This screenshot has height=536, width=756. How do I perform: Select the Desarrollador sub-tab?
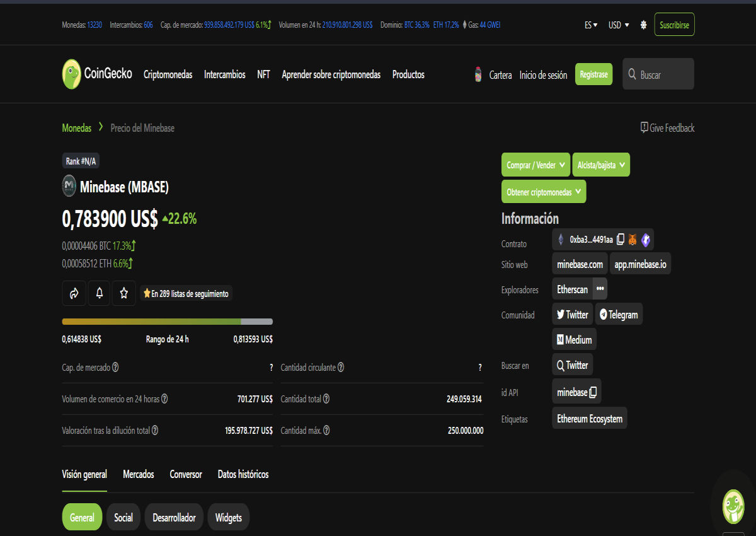174,517
